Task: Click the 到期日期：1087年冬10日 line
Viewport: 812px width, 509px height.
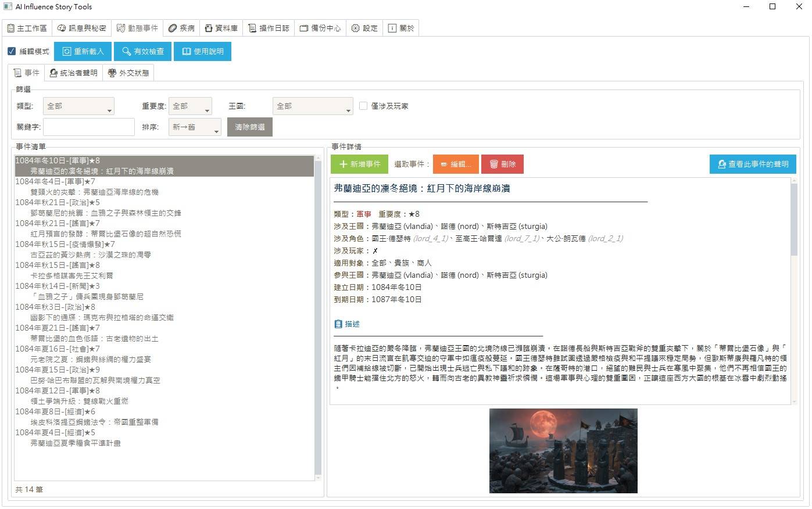Action: coord(378,299)
